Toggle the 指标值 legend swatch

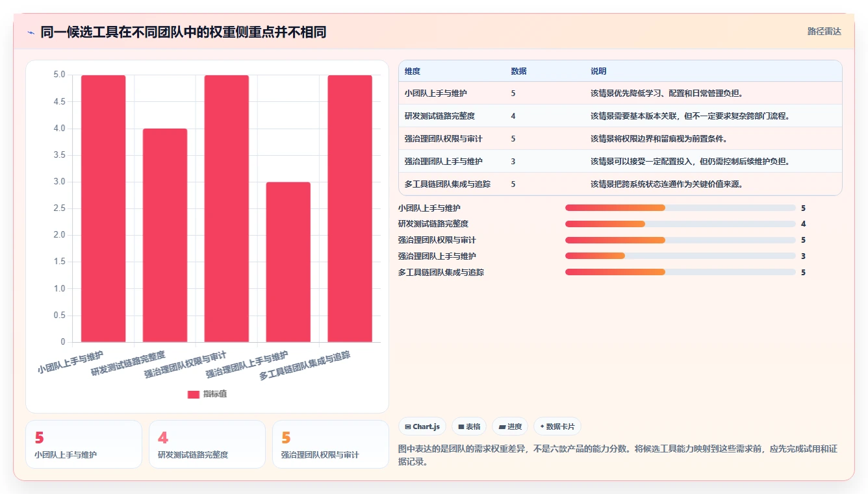tap(194, 394)
